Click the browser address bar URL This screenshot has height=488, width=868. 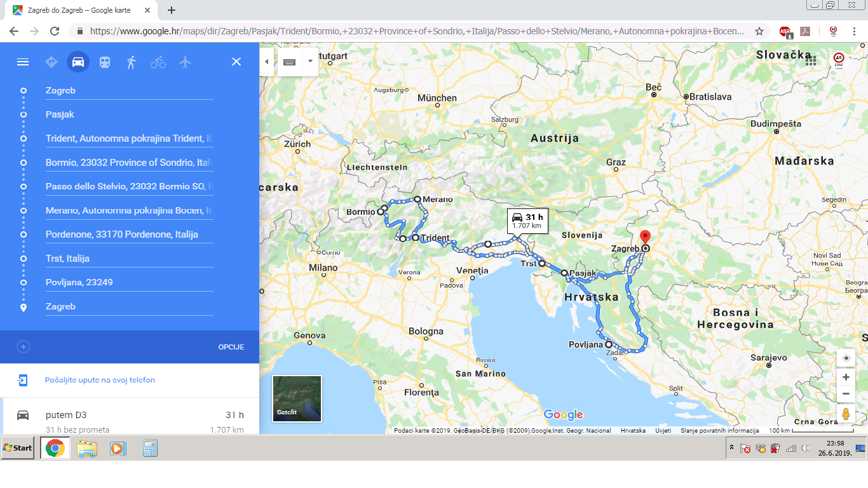pos(417,31)
